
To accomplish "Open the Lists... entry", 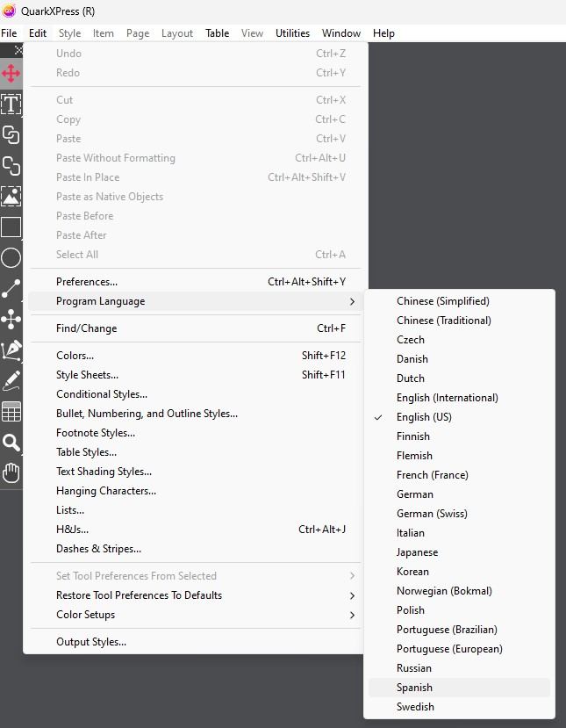I will click(196, 510).
